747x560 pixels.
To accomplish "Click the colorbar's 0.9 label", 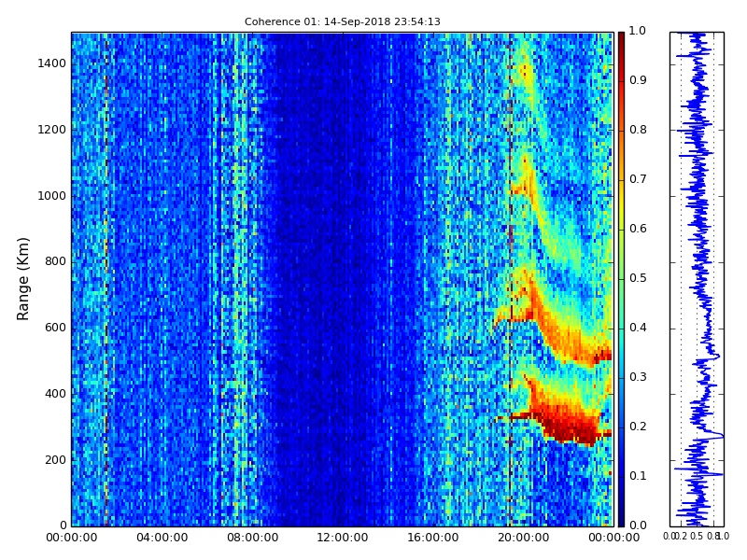I will (638, 80).
